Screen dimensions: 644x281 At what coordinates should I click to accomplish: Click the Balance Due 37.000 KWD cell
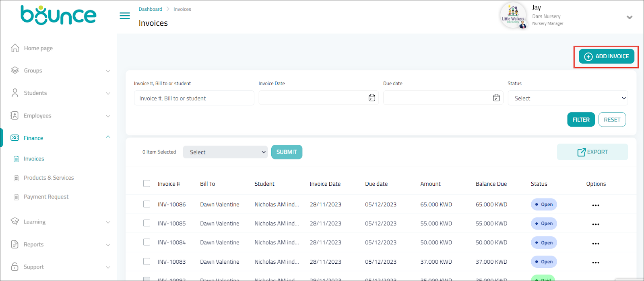pyautogui.click(x=491, y=262)
